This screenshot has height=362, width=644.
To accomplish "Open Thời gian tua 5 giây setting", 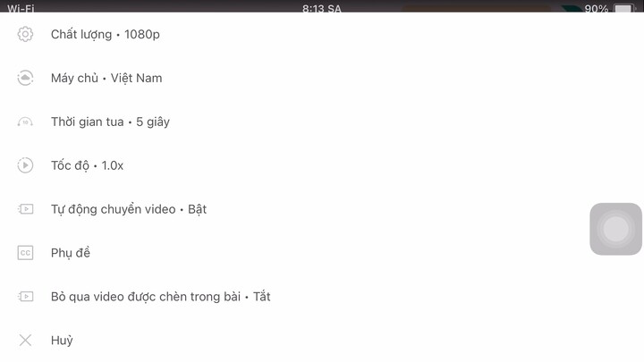I will (x=322, y=122).
